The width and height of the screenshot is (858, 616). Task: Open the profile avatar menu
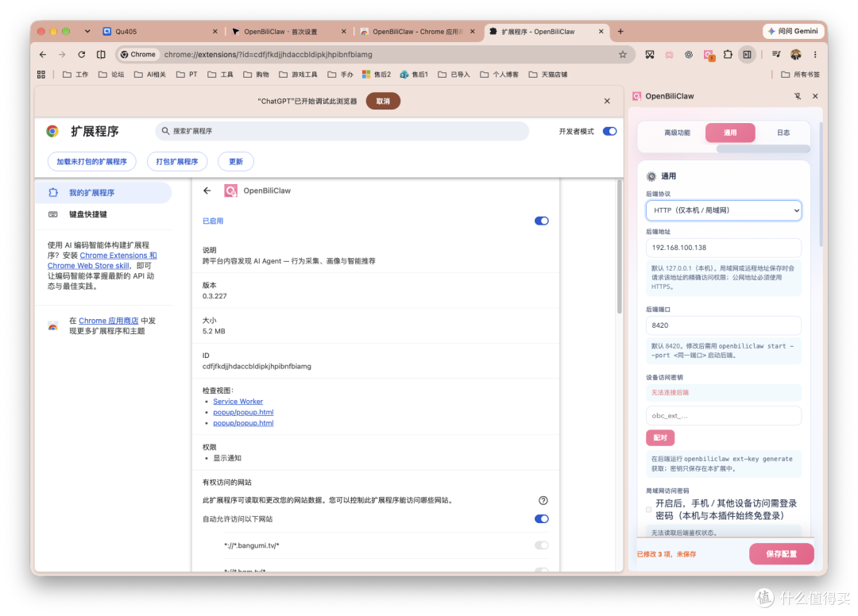[x=795, y=55]
